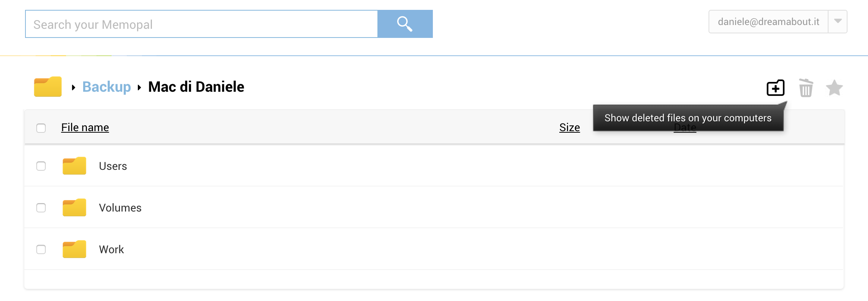Viewport: 868px width, 301px height.
Task: Sort by File name column
Action: point(85,127)
